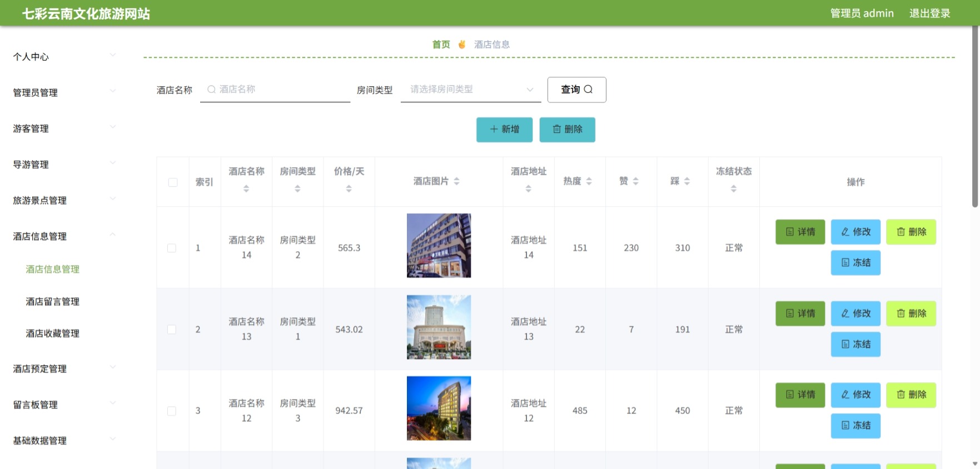The width and height of the screenshot is (980, 469).
Task: View 详情 for 酒店名称12
Action: (800, 395)
